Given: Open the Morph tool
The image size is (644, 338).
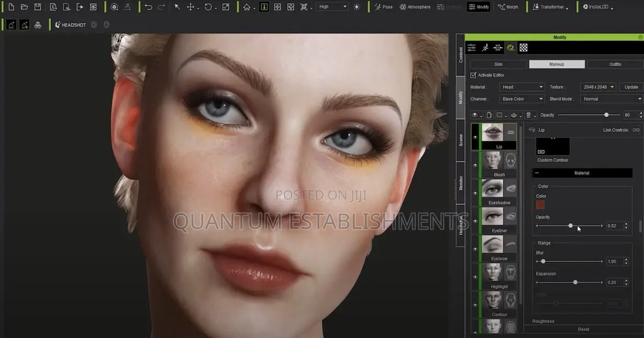Looking at the screenshot, I should 508,7.
